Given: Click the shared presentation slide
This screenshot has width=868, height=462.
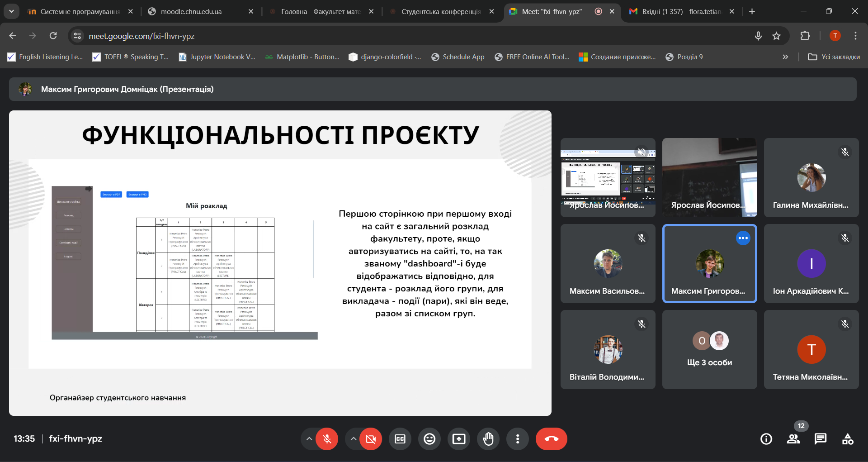Looking at the screenshot, I should coord(280,263).
